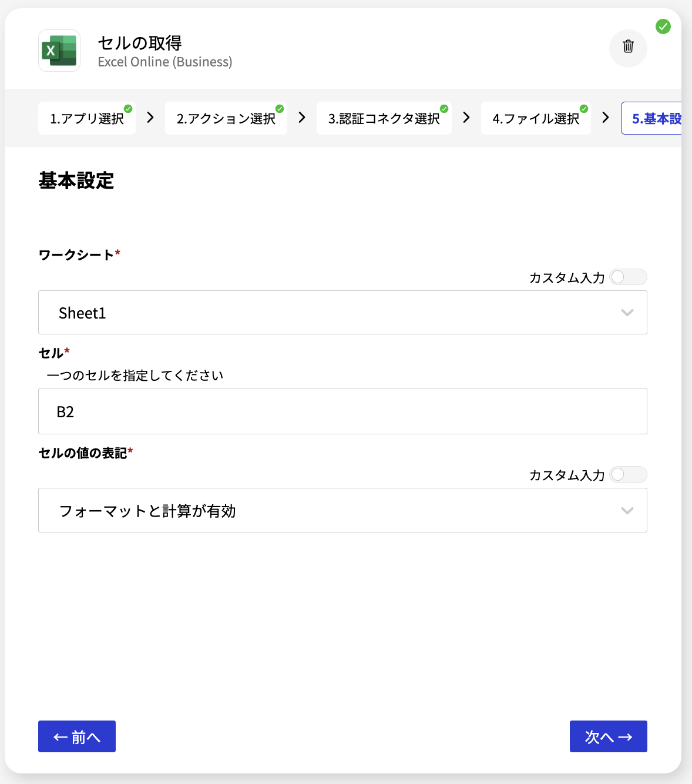
Task: Click the セル input field containing B2
Action: [x=342, y=411]
